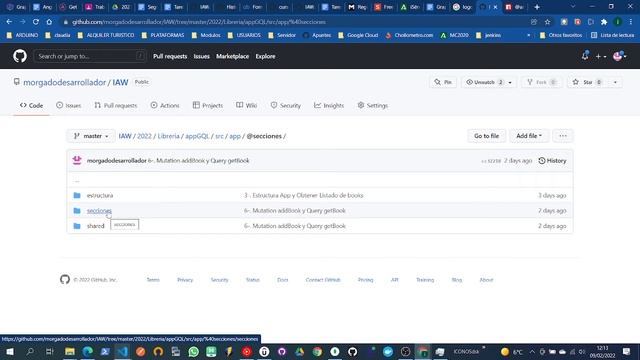
Task: Reload the page in browser
Action: coord(36,22)
